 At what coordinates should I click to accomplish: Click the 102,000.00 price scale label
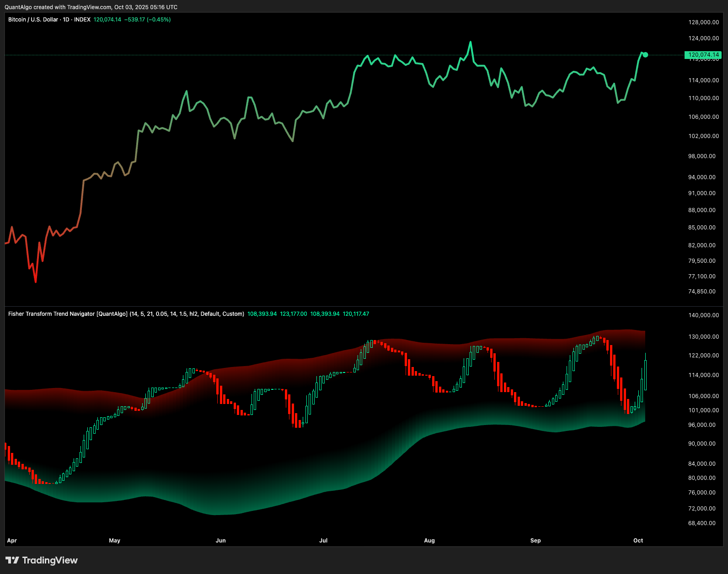tap(703, 136)
